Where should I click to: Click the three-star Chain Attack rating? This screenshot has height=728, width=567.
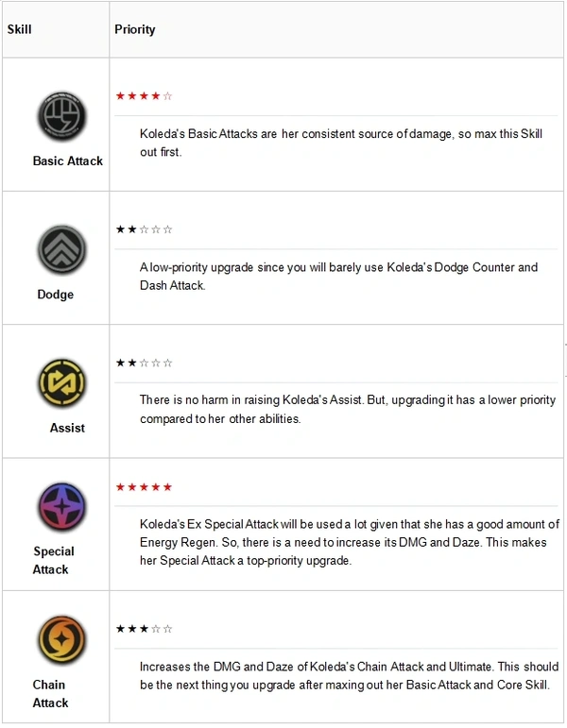tap(144, 629)
